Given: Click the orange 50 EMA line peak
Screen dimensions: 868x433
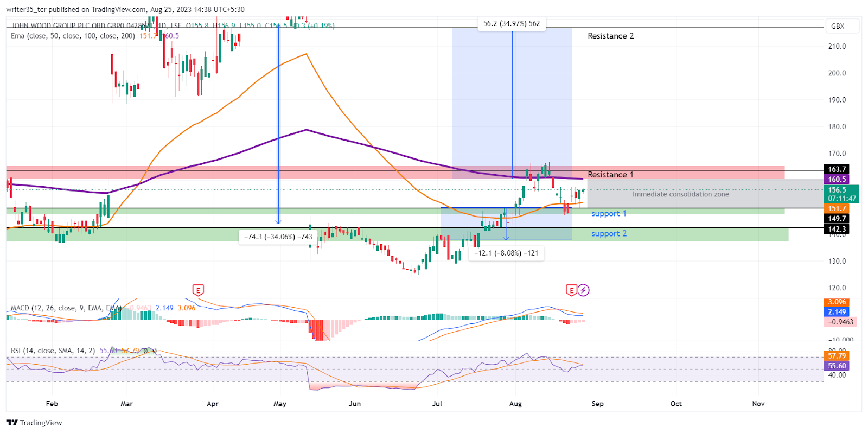Looking at the screenshot, I should (307, 54).
